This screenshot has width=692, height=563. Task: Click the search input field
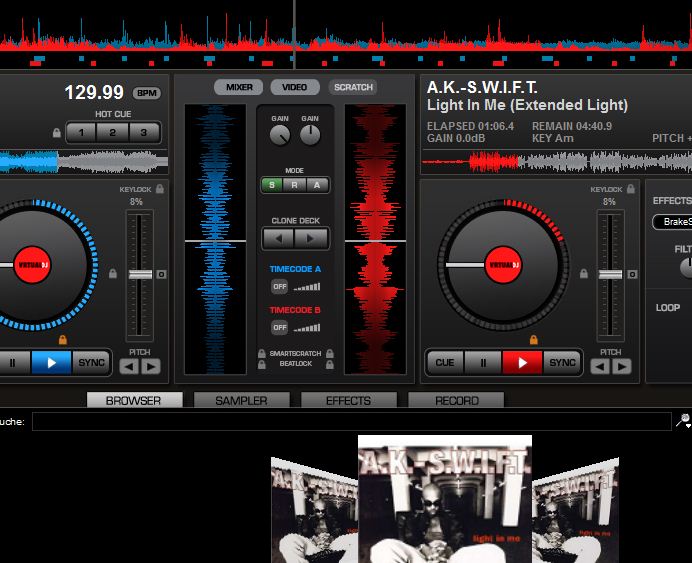click(352, 421)
